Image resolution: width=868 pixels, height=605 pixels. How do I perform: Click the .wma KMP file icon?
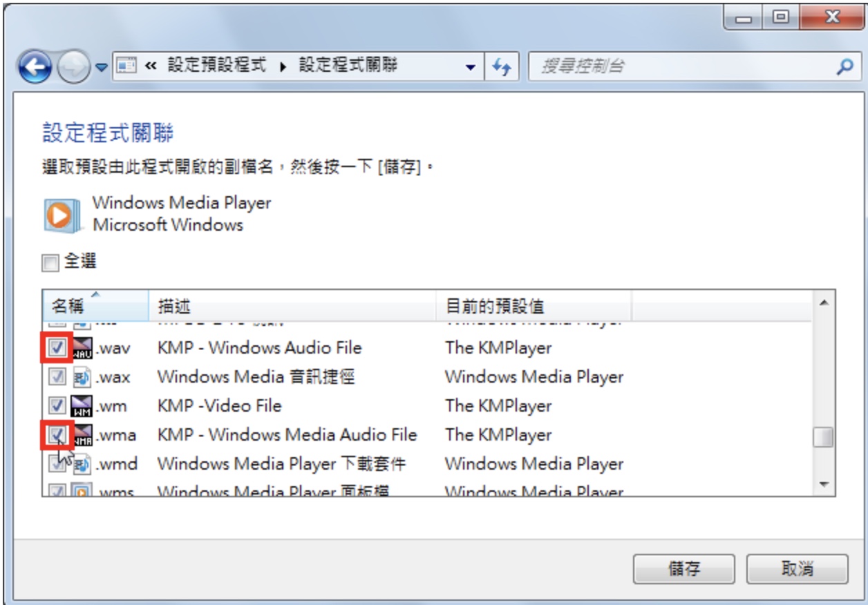coord(82,435)
